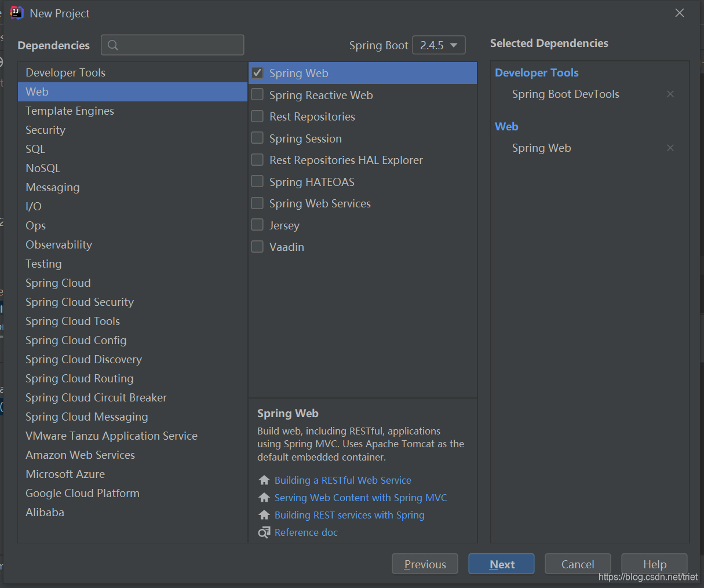The width and height of the screenshot is (704, 588).
Task: Click the Reference doc icon
Action: (264, 532)
